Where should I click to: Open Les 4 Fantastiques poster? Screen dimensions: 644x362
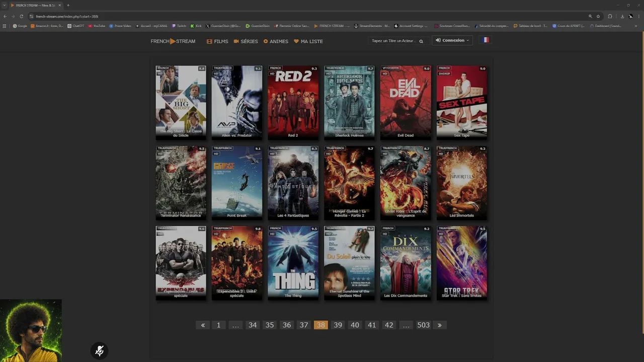pos(293,183)
